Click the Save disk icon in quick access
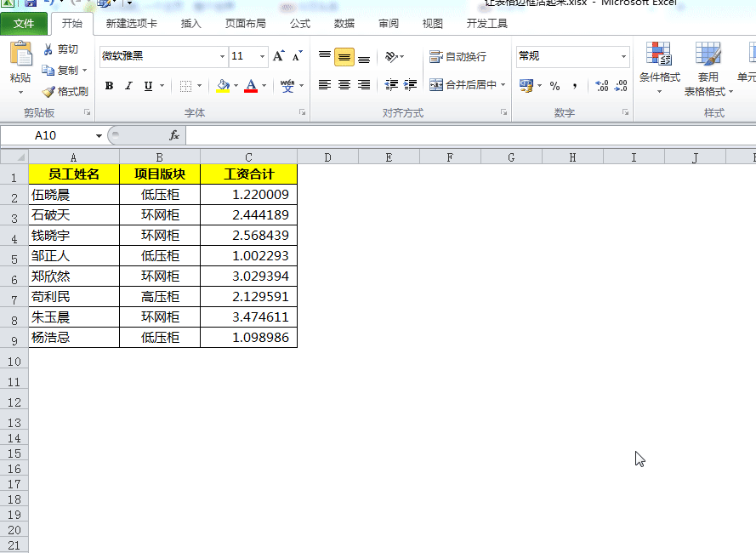756x553 pixels. pyautogui.click(x=30, y=3)
